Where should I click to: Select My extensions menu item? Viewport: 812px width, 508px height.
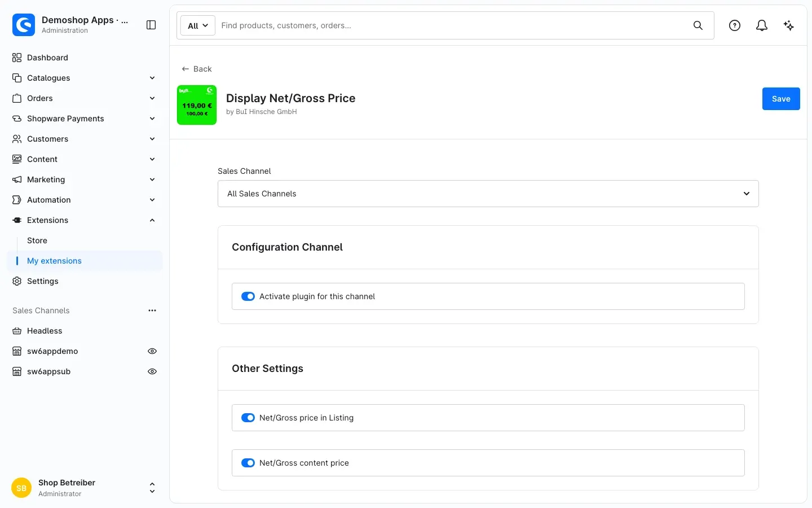point(85,261)
